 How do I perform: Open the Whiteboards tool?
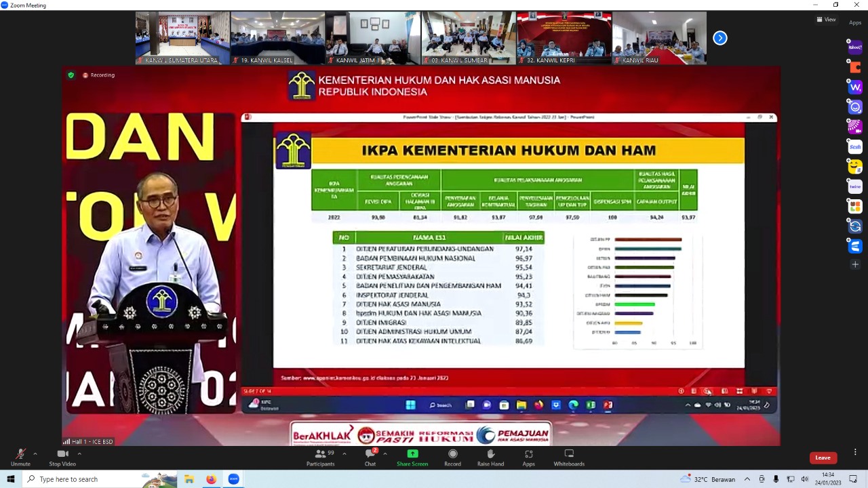(x=569, y=454)
